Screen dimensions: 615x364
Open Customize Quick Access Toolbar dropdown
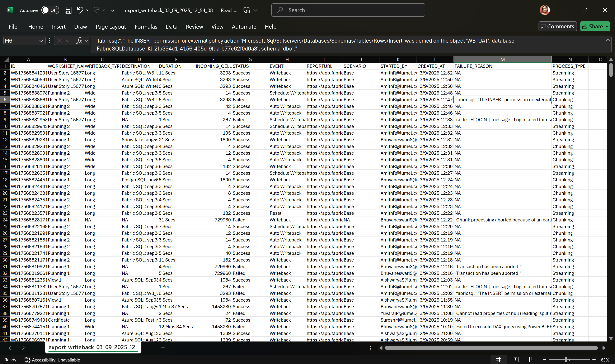coord(112,10)
